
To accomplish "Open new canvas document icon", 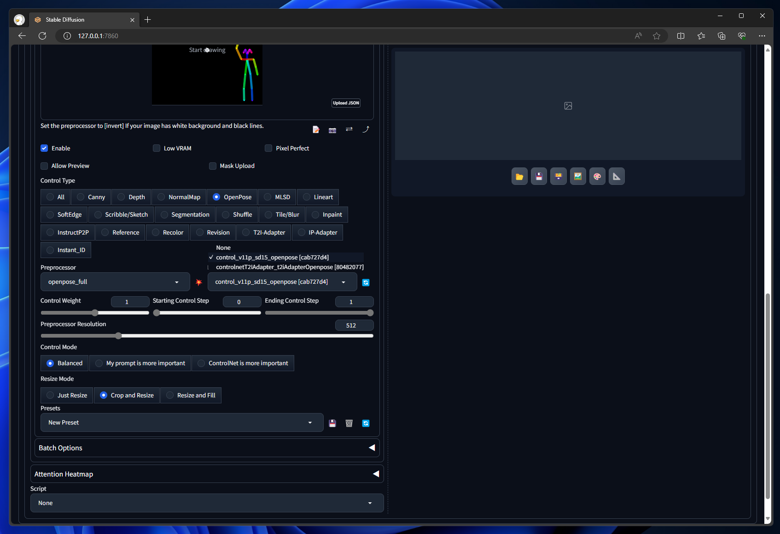I will [x=316, y=130].
